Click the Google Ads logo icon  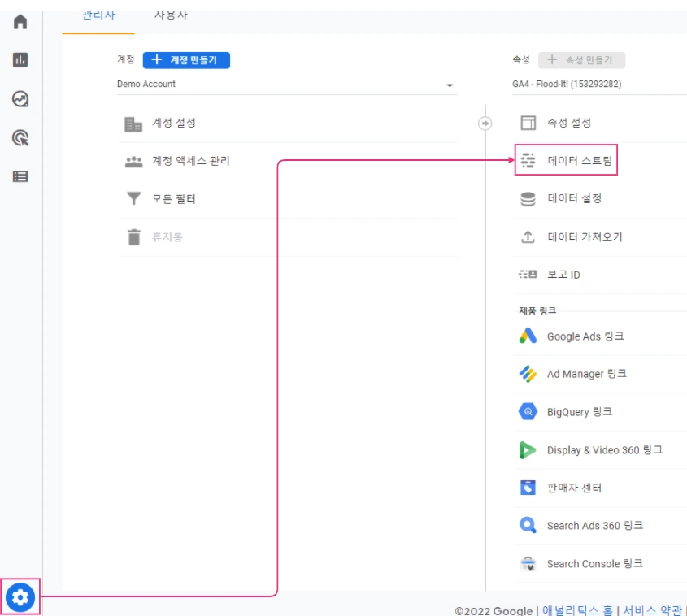tap(528, 336)
